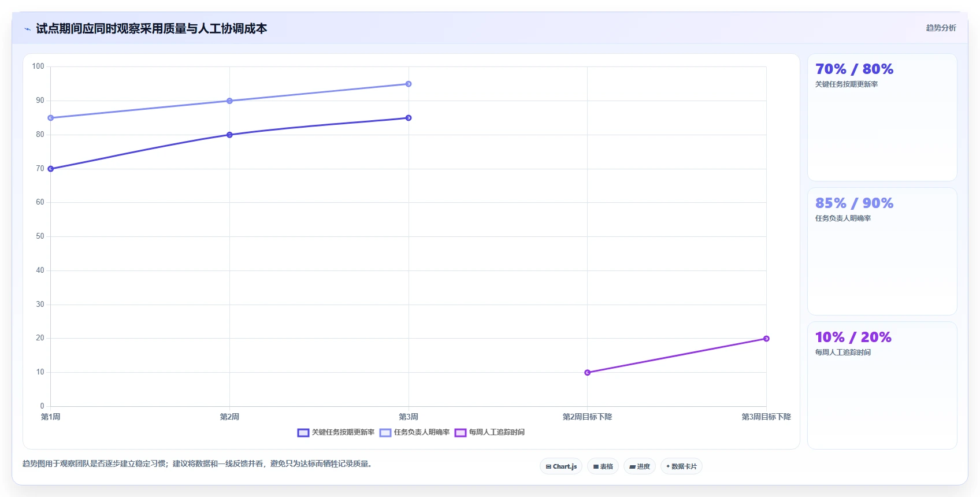Screen dimensions: 980x497
Task: Select the 第1周 point at 70 on the dark line
Action: [51, 169]
